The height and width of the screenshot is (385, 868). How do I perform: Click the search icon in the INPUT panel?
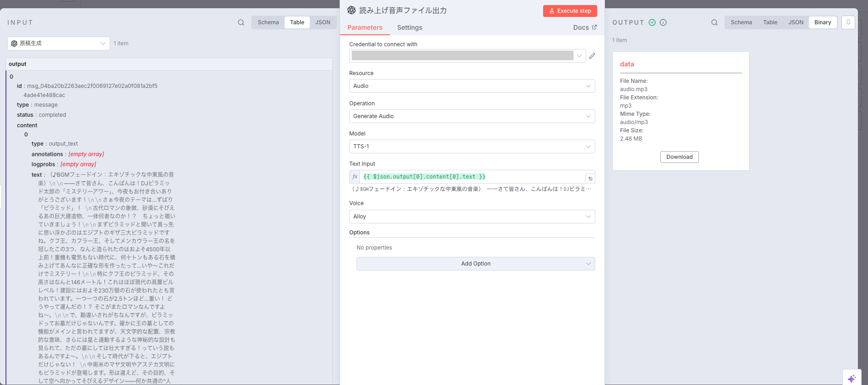tap(241, 22)
